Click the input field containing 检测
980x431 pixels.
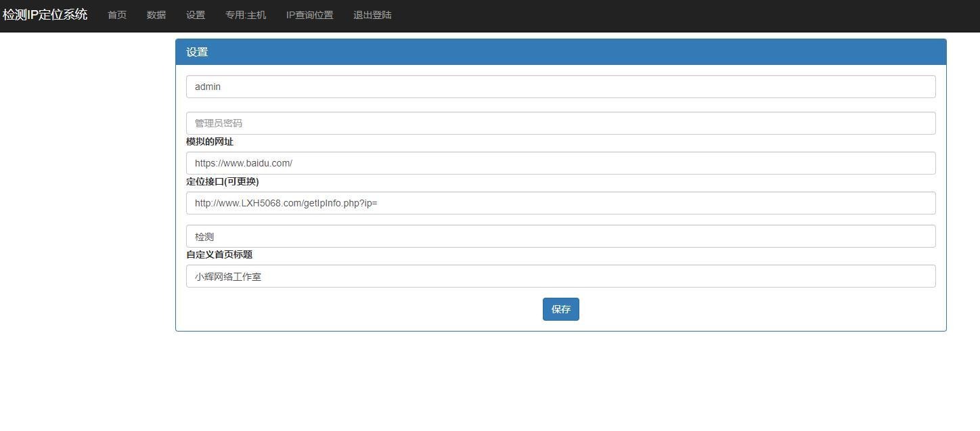560,236
